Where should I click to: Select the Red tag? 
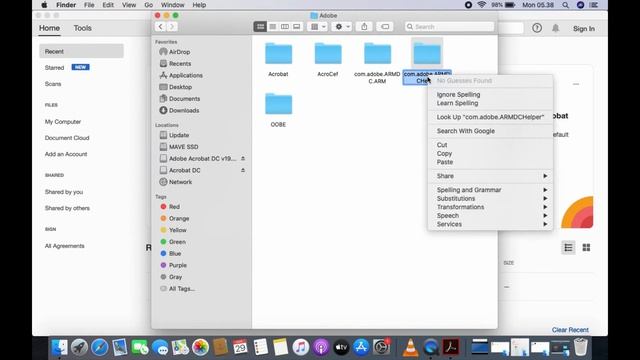click(174, 207)
